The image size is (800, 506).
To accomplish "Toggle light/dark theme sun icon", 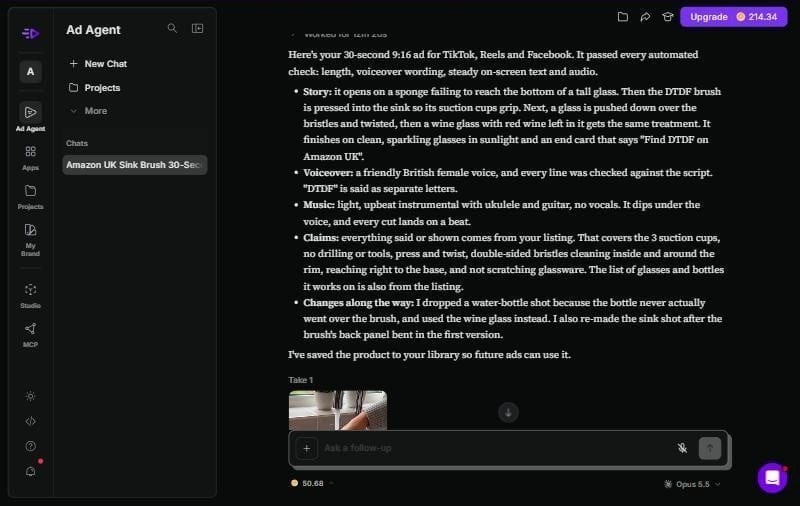I will pos(31,396).
